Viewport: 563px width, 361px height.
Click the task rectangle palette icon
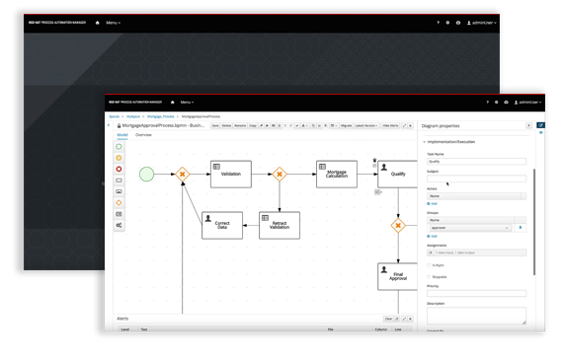[x=119, y=180]
